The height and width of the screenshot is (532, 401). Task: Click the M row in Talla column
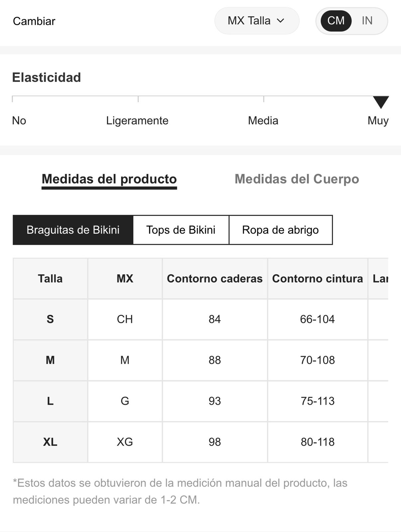coord(50,360)
